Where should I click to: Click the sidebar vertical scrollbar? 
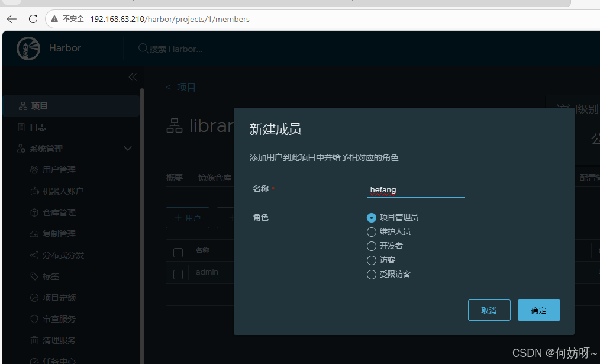click(x=142, y=226)
